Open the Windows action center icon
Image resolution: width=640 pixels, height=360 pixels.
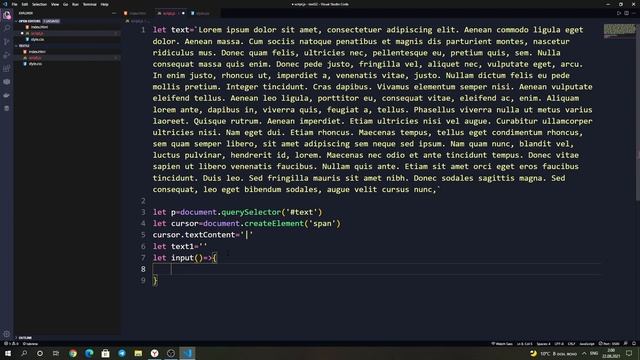click(629, 353)
